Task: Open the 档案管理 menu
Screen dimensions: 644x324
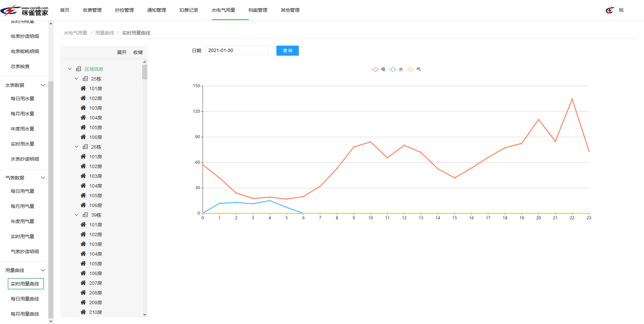Action: click(257, 10)
